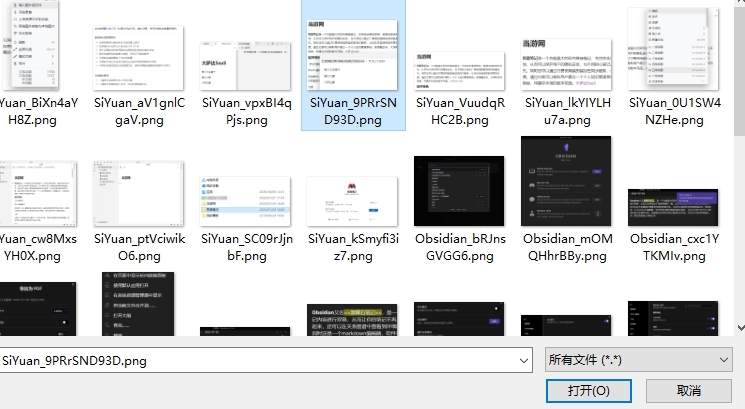This screenshot has width=745, height=409.
Task: Click the 取消 cancel button
Action: point(688,391)
